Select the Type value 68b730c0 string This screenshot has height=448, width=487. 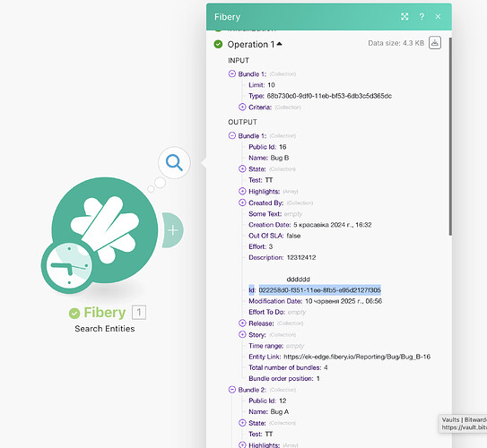point(329,96)
